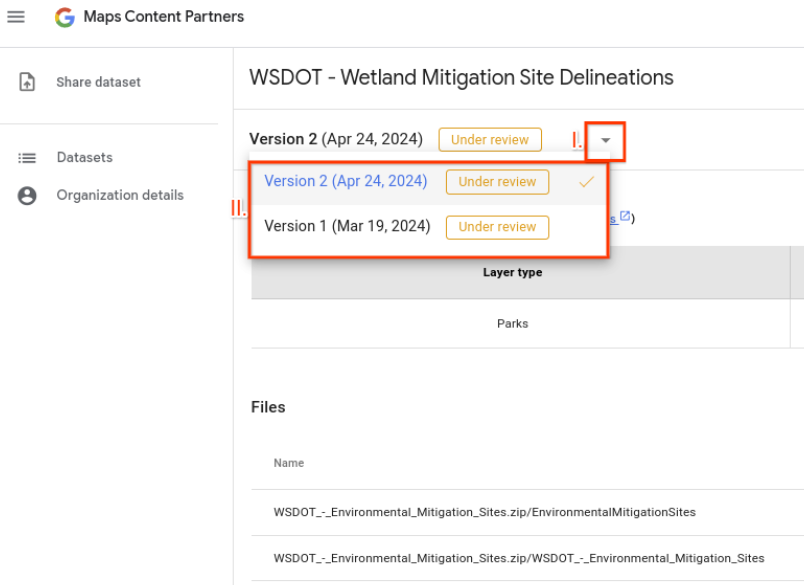Viewport: 804px width, 585px height.
Task: Click Under review badge for Version 1 option
Action: [497, 227]
